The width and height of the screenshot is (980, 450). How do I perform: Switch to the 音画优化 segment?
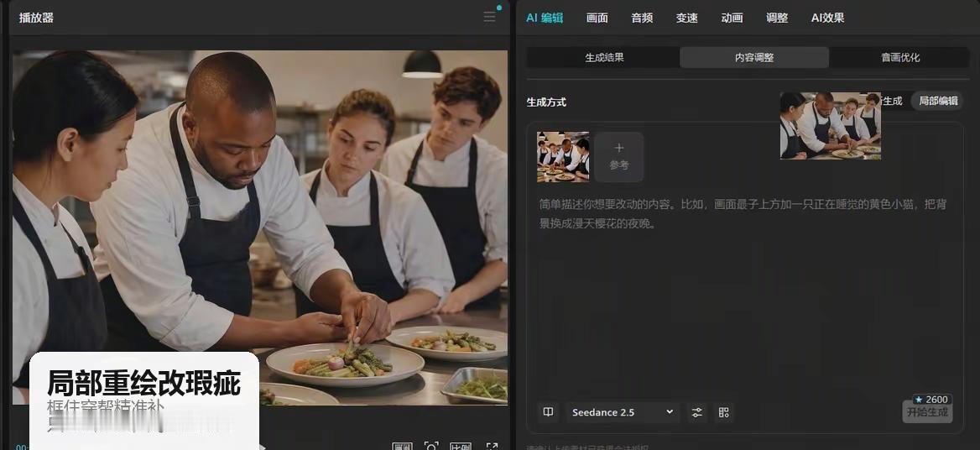900,57
